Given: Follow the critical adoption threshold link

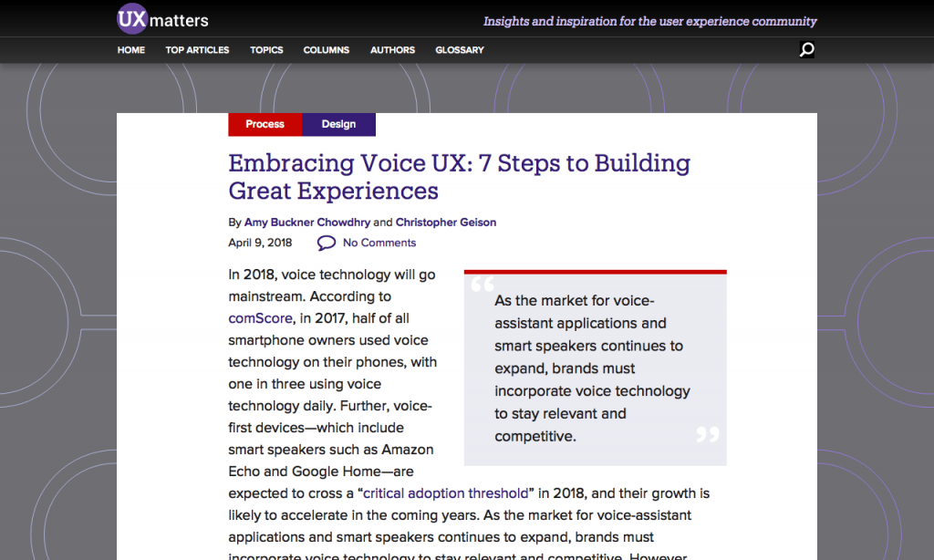Looking at the screenshot, I should click(x=444, y=493).
